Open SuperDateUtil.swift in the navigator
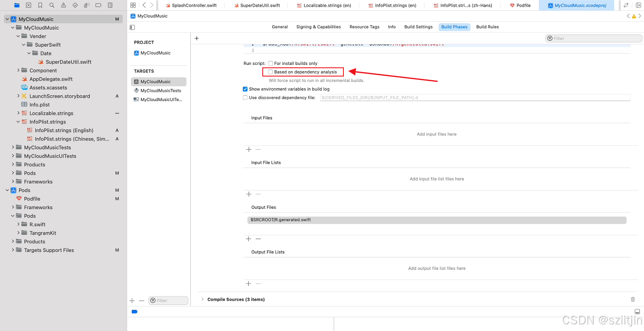644x331 pixels. tap(68, 62)
